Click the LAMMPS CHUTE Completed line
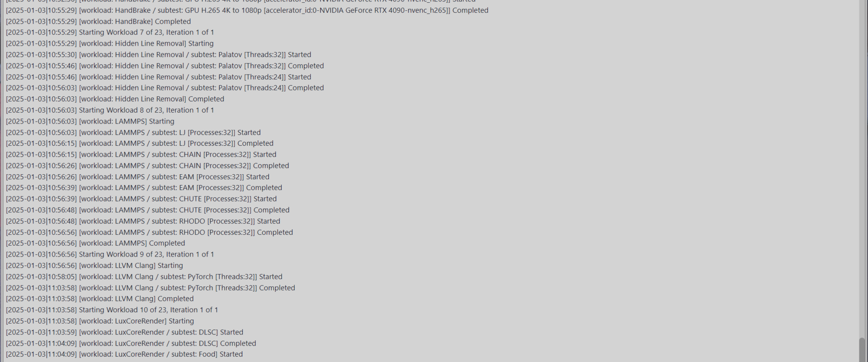The image size is (868, 362). click(147, 210)
